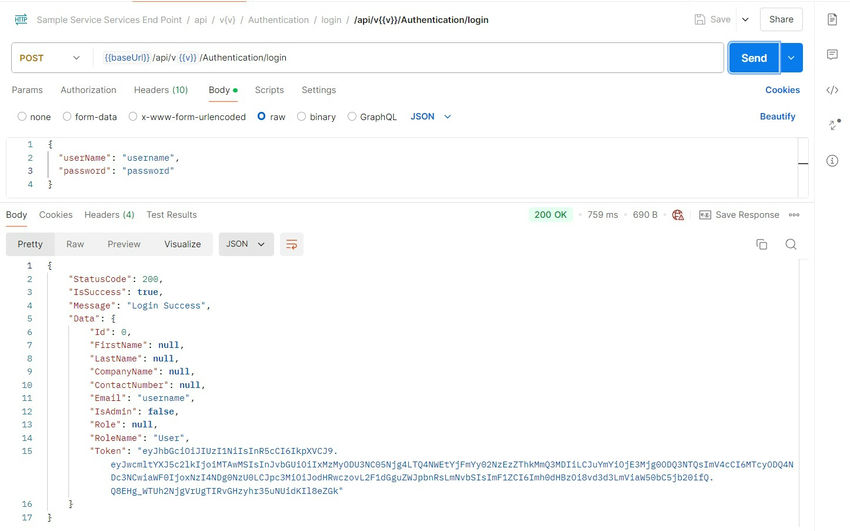The image size is (850, 531).
Task: Select the Raw response view
Action: pyautogui.click(x=75, y=244)
